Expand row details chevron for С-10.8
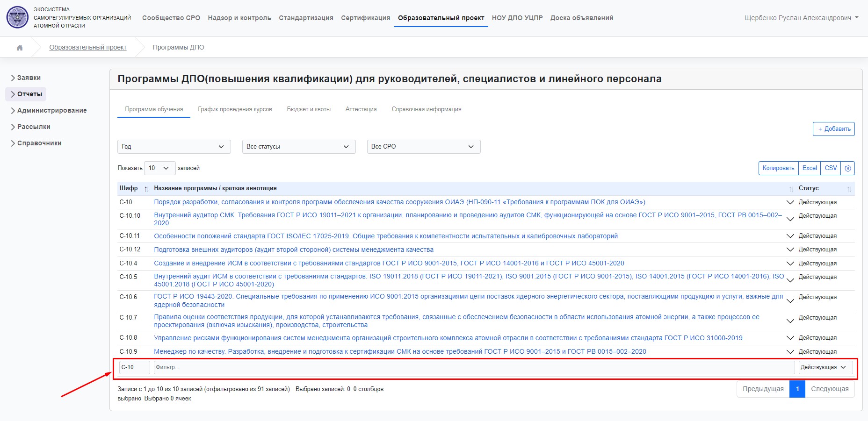The width and height of the screenshot is (868, 421). tap(790, 338)
